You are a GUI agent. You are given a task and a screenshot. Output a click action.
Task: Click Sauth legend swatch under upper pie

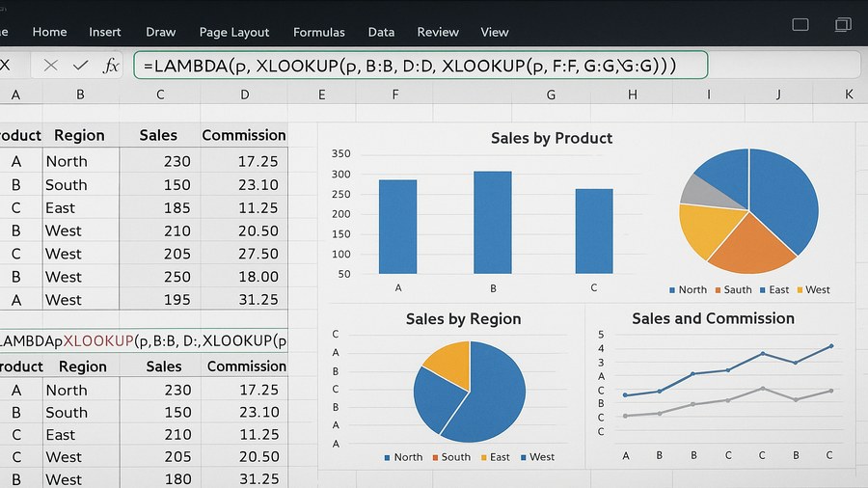pos(718,290)
